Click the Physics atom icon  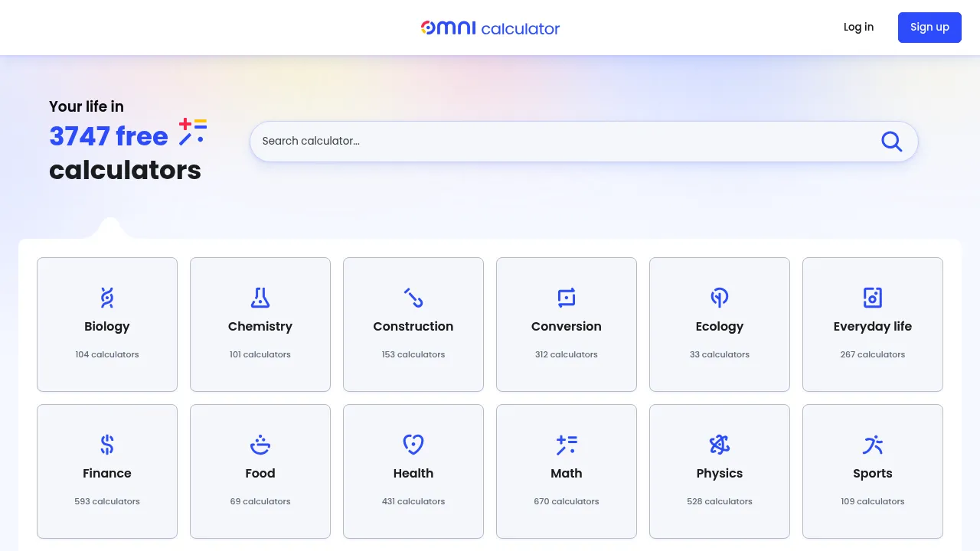tap(720, 445)
